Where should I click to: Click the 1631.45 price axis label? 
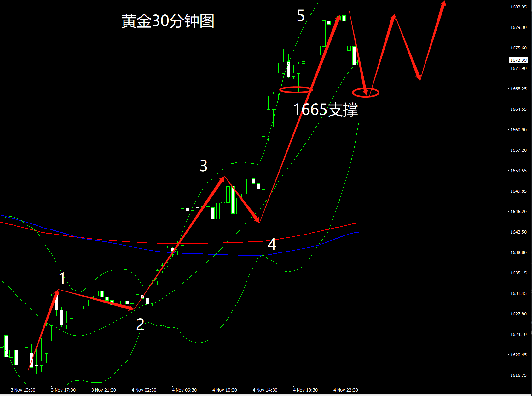518,293
